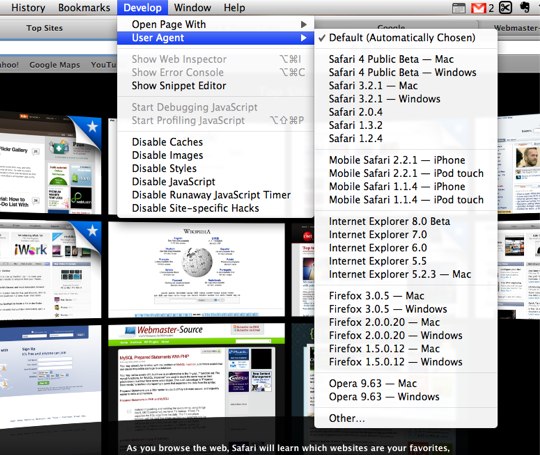The image size is (540, 455).
Task: Select Firefox 3.0.5 — Windows
Action: click(x=406, y=309)
